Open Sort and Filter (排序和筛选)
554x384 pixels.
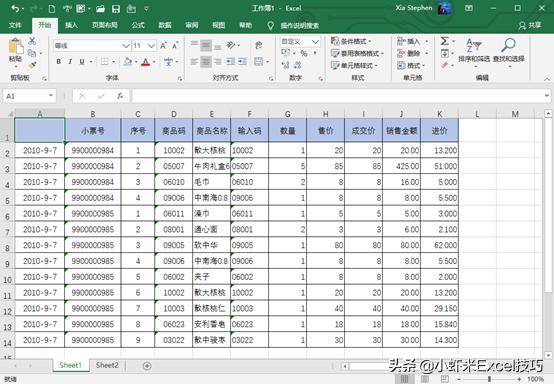pyautogui.click(x=474, y=52)
